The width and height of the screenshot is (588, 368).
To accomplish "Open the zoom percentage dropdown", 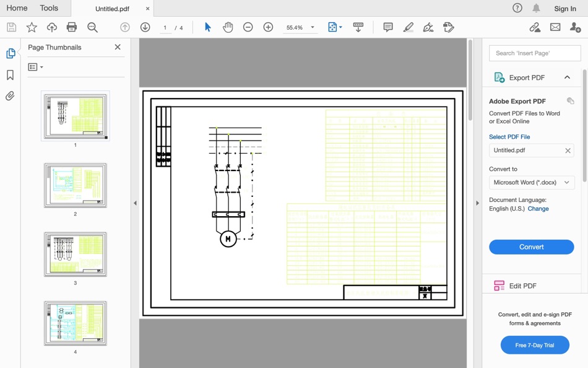I will click(x=313, y=27).
